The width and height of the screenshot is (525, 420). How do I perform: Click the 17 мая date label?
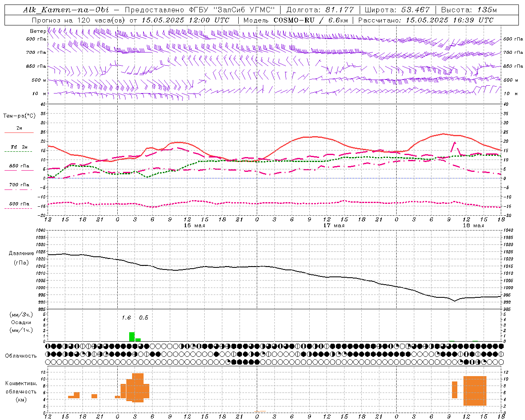(334, 226)
